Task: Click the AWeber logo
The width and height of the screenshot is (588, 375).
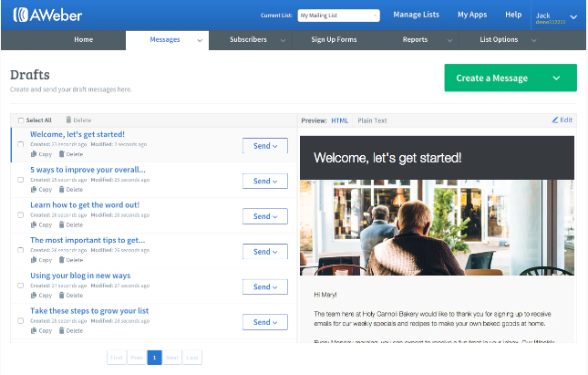Action: point(47,15)
